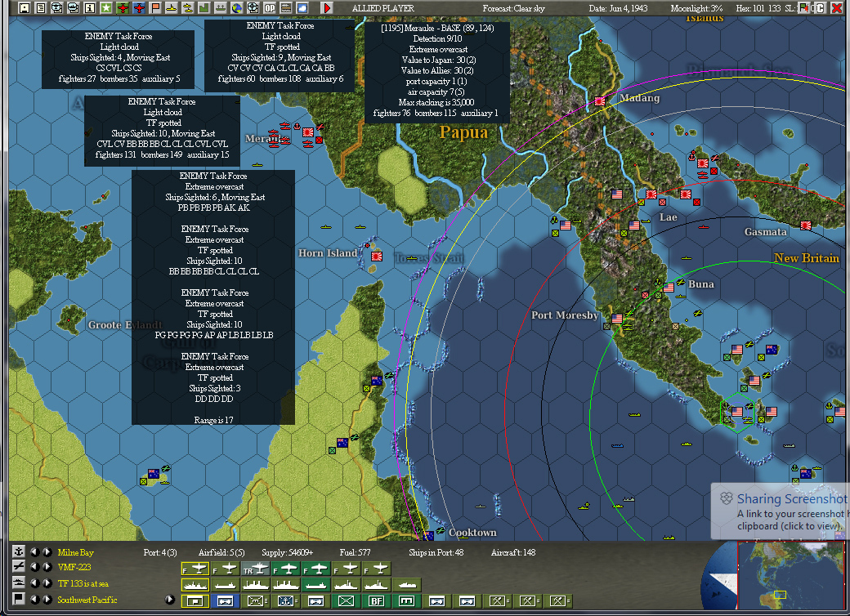This screenshot has width=850, height=616.
Task: Open the document list icon in the top toolbar
Action: point(40,7)
